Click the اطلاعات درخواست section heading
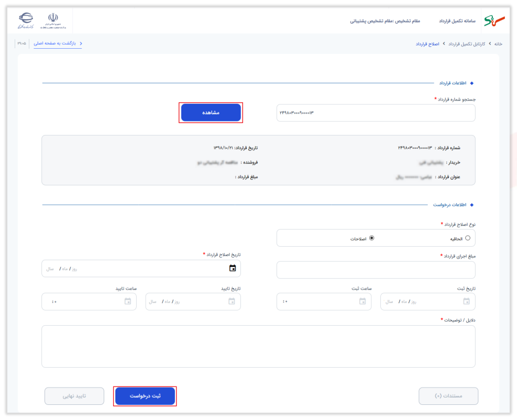517x420 pixels. [x=449, y=205]
